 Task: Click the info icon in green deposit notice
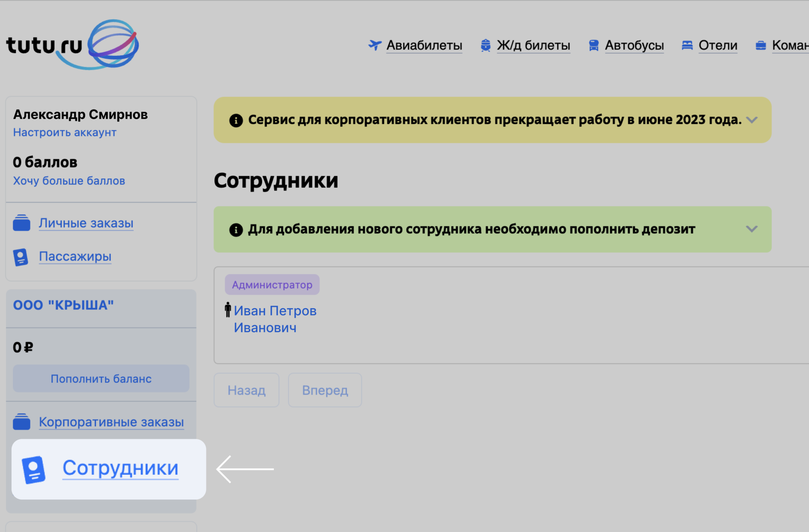(x=236, y=229)
